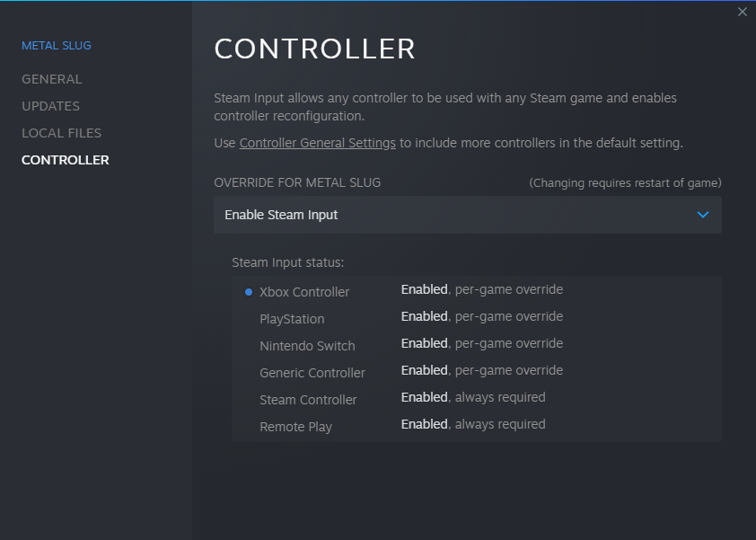Click the Generic Controller entry
This screenshot has width=756, height=540.
tap(312, 373)
